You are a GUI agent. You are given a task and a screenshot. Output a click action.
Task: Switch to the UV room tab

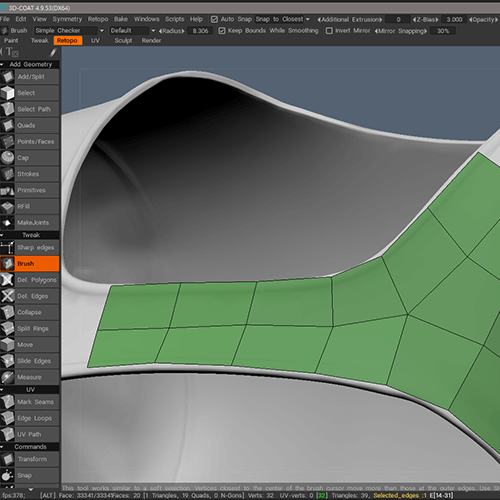95,40
